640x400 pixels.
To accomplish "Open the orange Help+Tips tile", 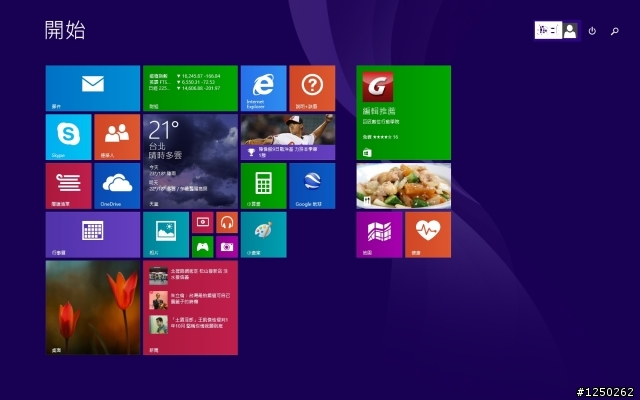I will click(312, 88).
